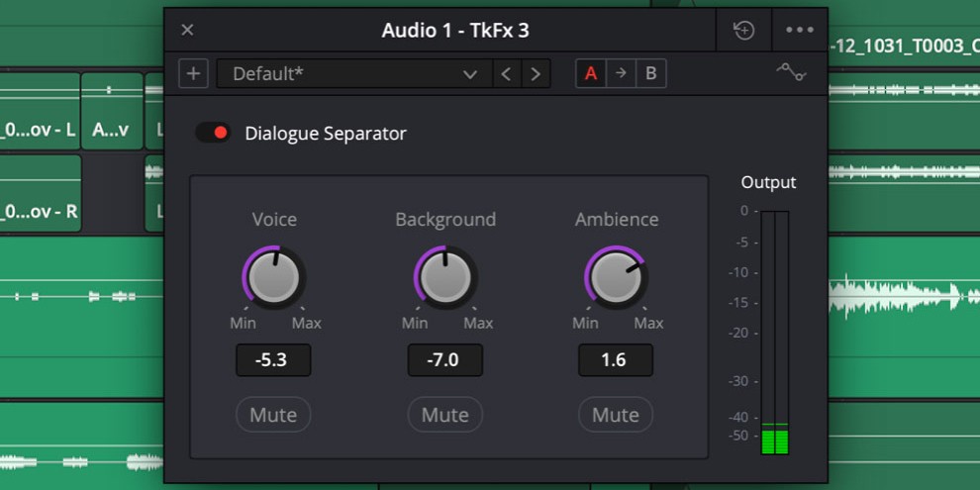Click the Ambience value field showing 1.6
This screenshot has width=980, height=490.
615,360
